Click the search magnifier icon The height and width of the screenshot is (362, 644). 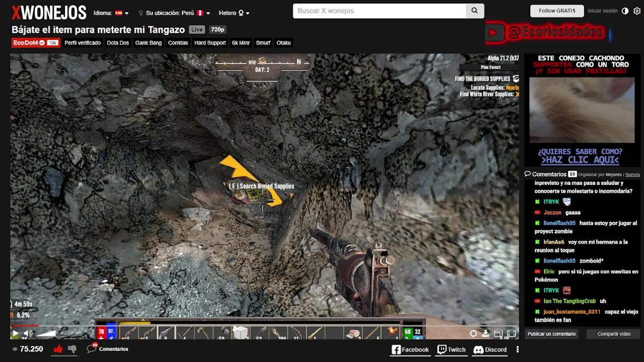pos(474,11)
